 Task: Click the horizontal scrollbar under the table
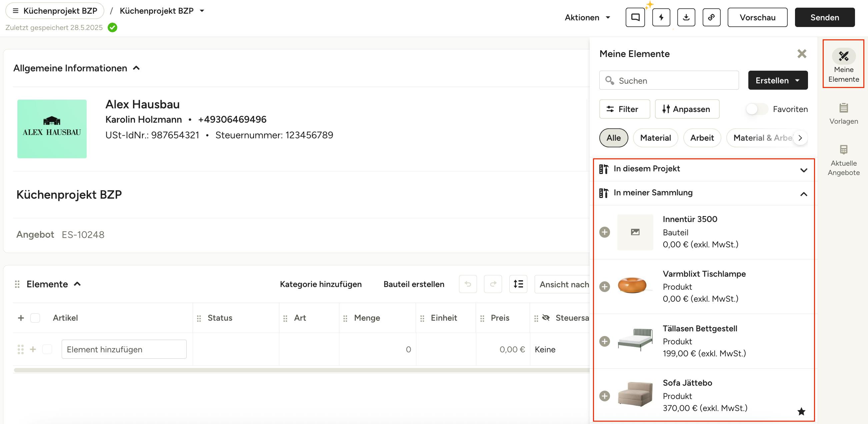(x=302, y=370)
